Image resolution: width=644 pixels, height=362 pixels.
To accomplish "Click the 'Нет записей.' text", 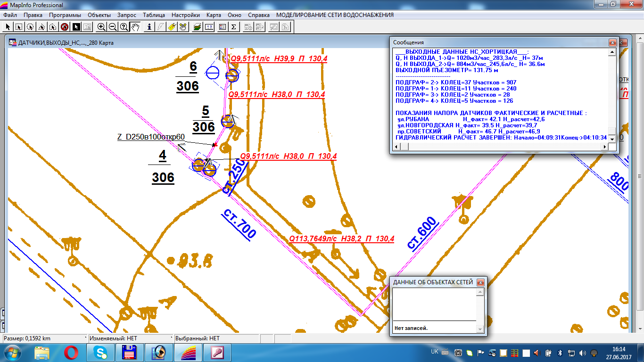I will point(411,328).
